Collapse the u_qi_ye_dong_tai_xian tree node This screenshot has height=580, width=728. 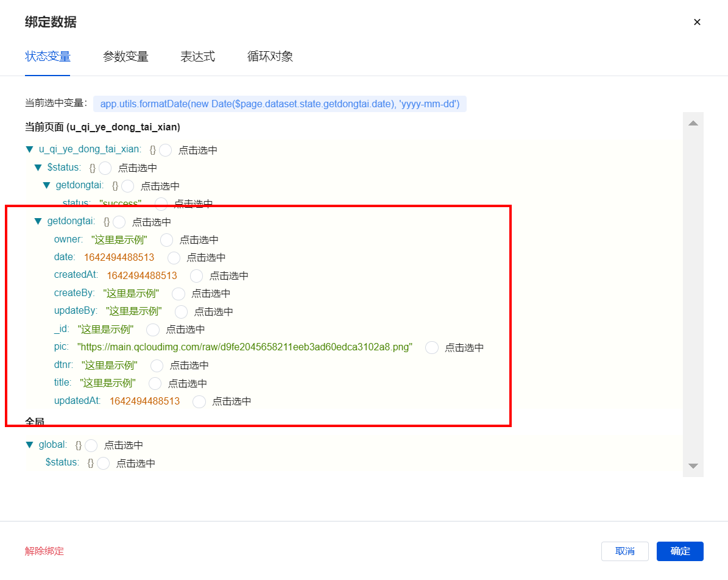(30, 149)
